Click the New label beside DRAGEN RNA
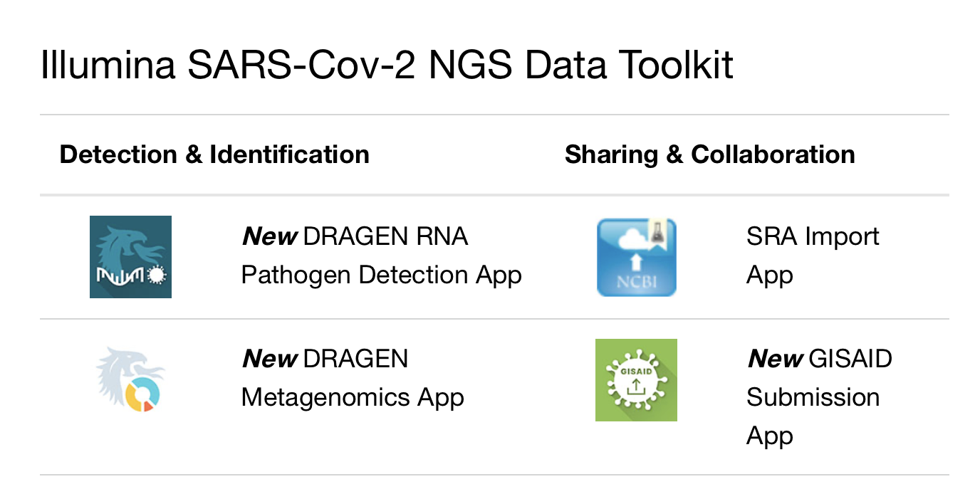980x494 pixels. pyautogui.click(x=270, y=236)
